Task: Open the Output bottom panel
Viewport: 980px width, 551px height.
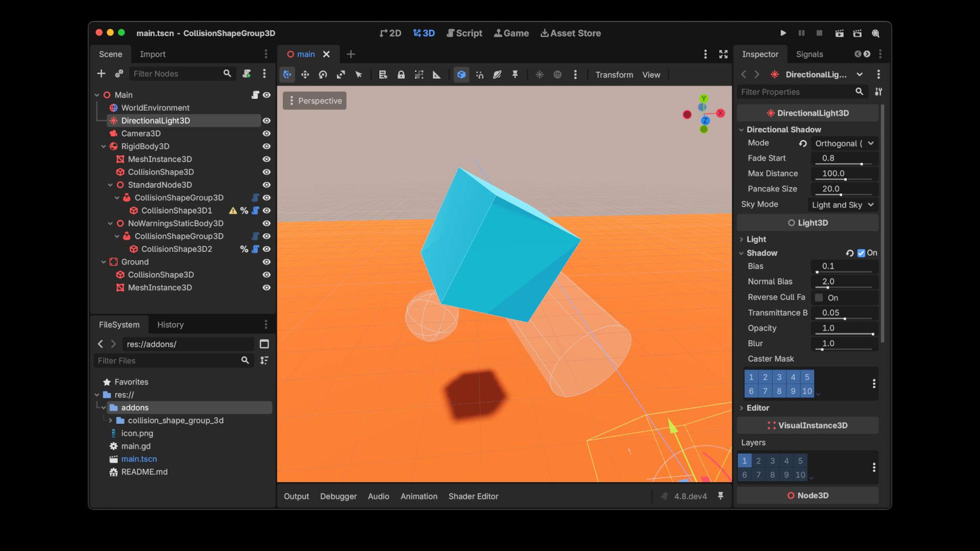Action: click(x=296, y=496)
